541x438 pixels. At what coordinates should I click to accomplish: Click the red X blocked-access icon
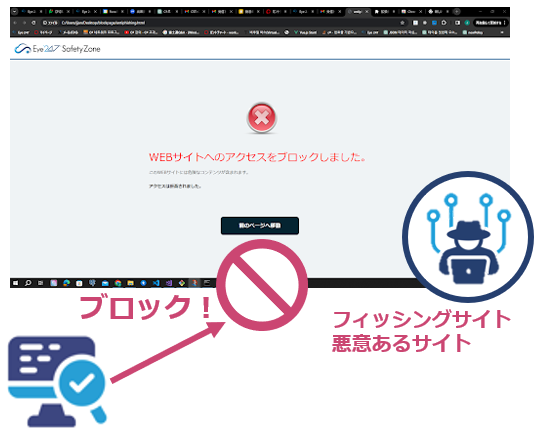click(262, 118)
